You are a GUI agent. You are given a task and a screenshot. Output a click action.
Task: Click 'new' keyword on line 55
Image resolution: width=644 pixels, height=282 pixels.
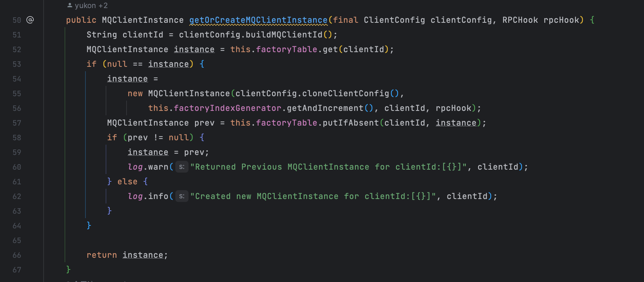(x=135, y=93)
